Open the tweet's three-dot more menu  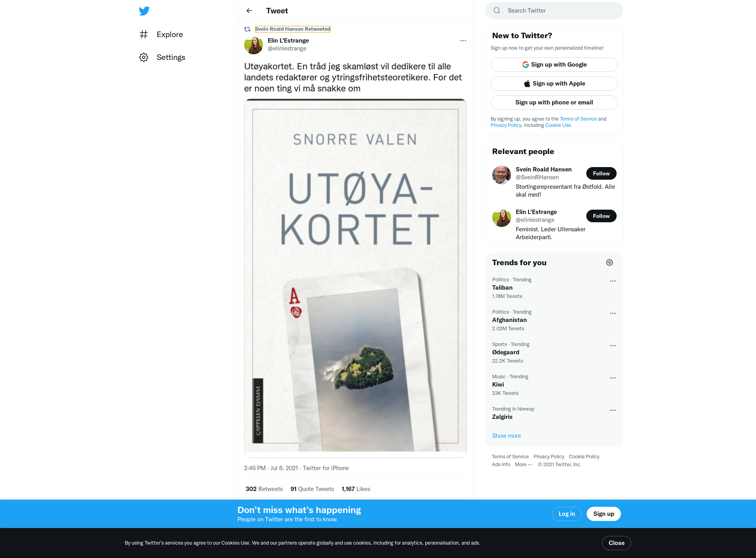point(463,41)
